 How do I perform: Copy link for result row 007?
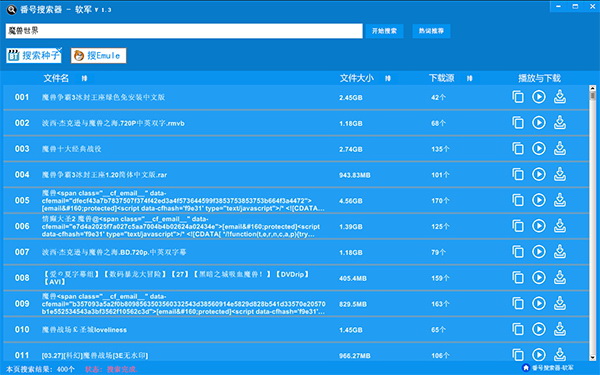point(518,252)
